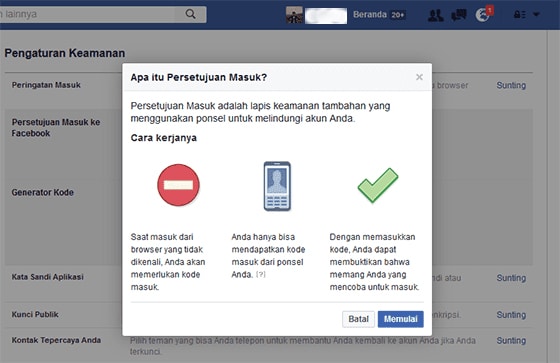The width and height of the screenshot is (560, 363).
Task: Open the messages icon
Action: tap(459, 15)
